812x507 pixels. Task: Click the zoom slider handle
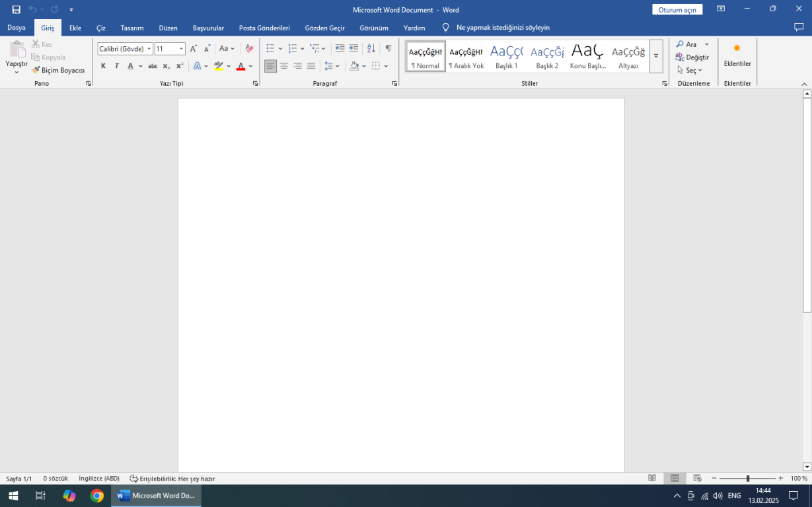(x=748, y=478)
